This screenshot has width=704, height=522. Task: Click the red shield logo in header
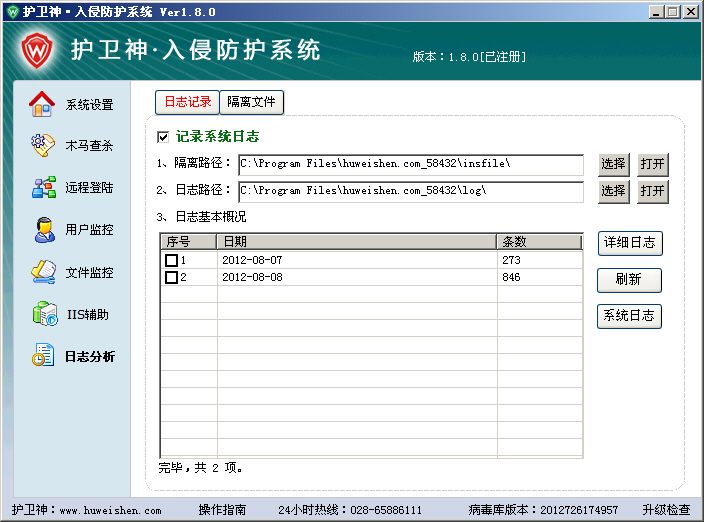pos(37,50)
